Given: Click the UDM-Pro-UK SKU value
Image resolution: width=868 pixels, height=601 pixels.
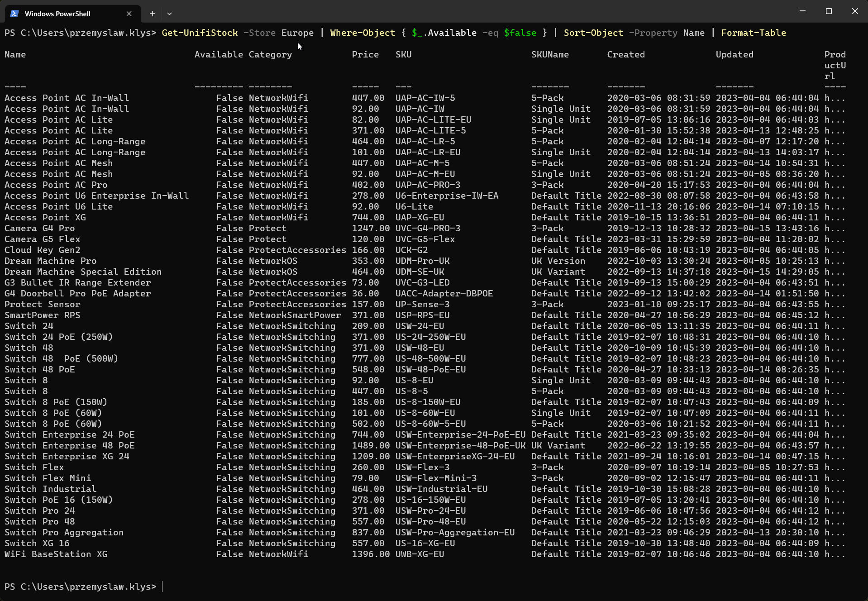Looking at the screenshot, I should (x=422, y=261).
